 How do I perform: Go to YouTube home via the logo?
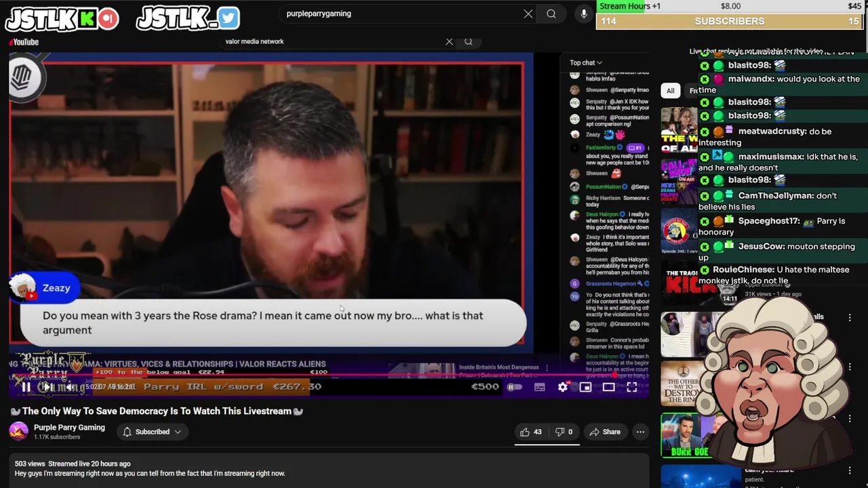(24, 42)
